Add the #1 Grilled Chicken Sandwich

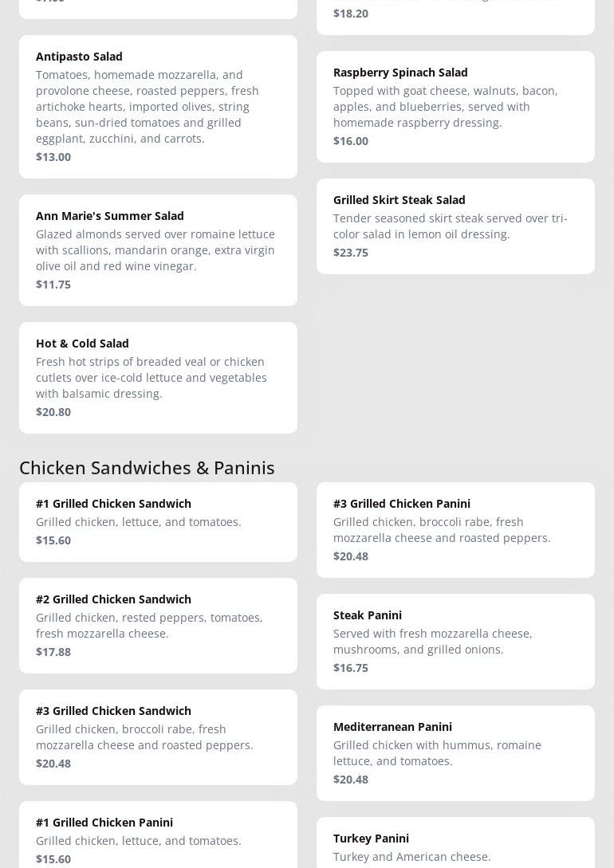coord(158,521)
